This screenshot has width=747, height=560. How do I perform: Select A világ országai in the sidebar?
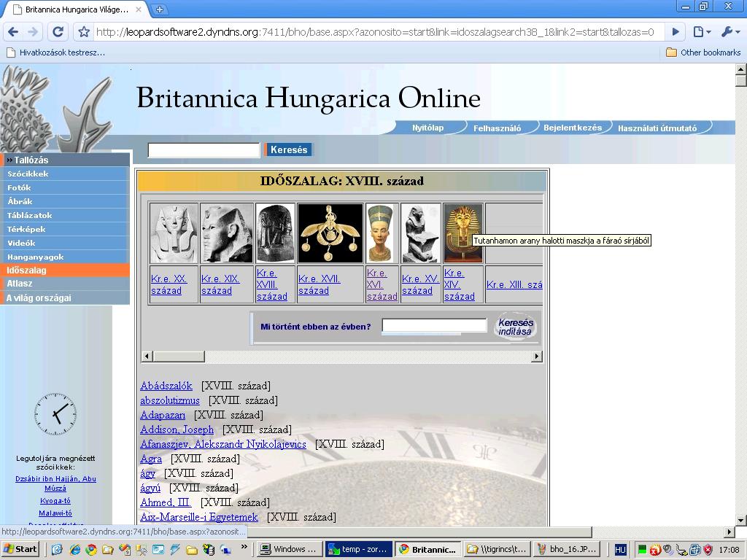(x=65, y=297)
